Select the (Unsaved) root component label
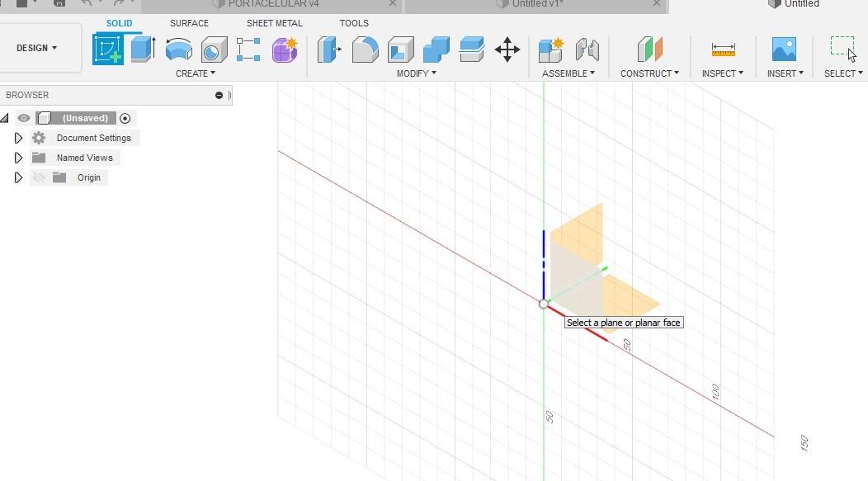 (x=85, y=118)
